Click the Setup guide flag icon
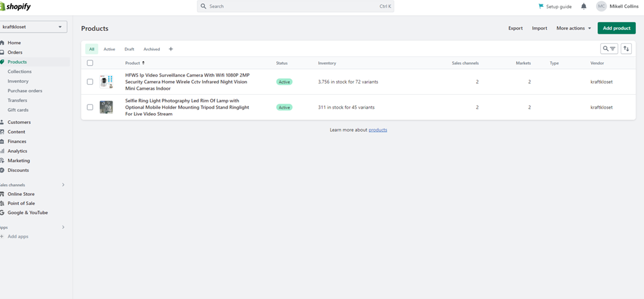This screenshot has width=644, height=299. point(541,6)
